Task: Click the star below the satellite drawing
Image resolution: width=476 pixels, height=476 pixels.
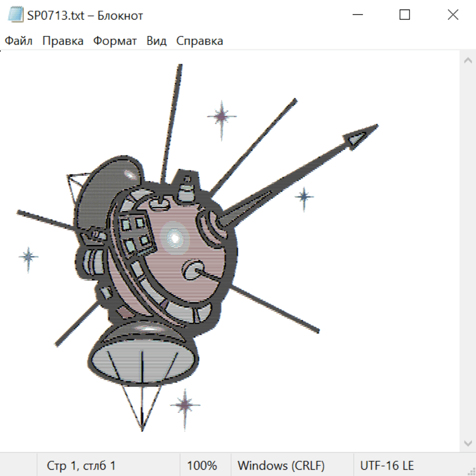Action: (185, 405)
